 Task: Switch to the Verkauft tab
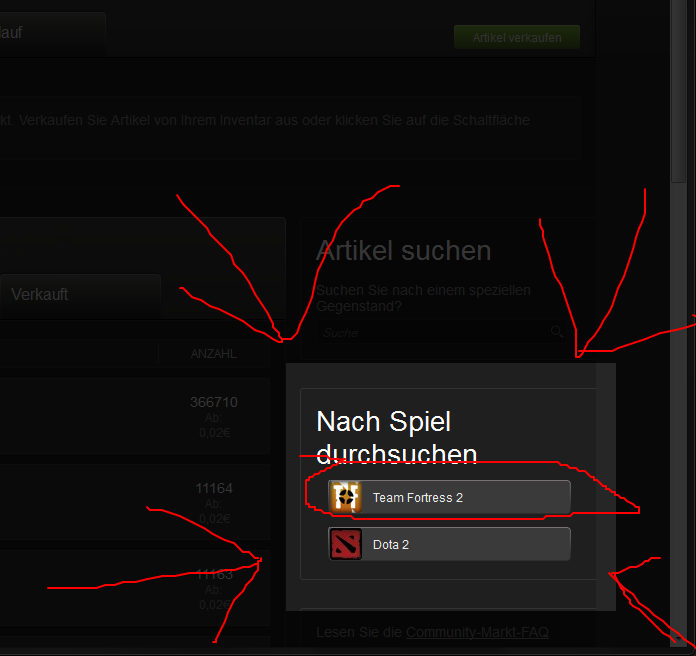(x=80, y=296)
